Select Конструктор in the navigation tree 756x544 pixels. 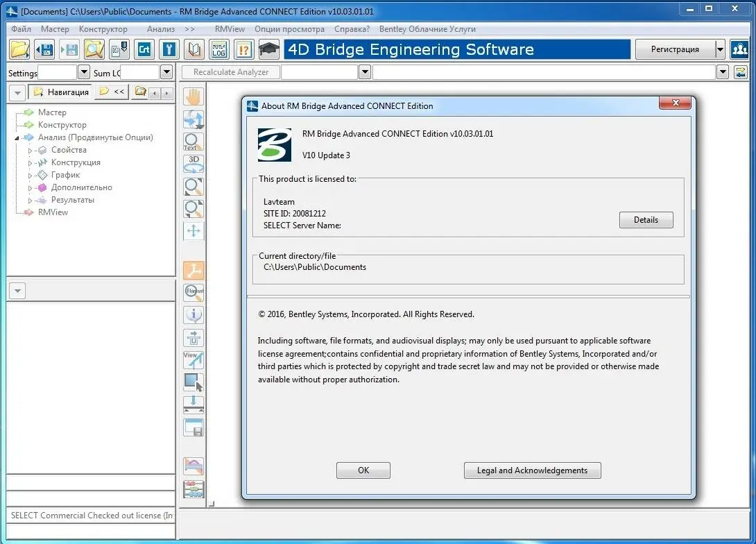tap(62, 125)
